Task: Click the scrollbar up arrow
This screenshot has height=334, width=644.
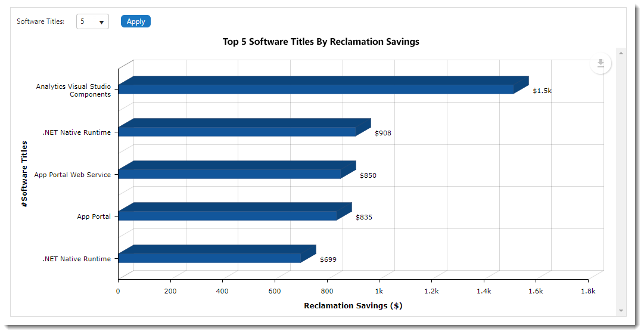Action: click(621, 54)
